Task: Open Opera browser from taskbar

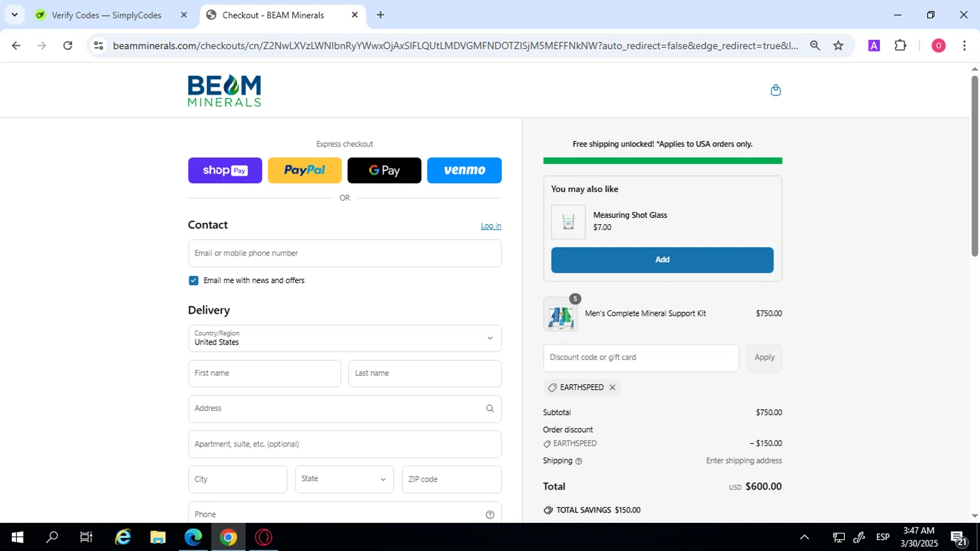Action: pos(264,537)
